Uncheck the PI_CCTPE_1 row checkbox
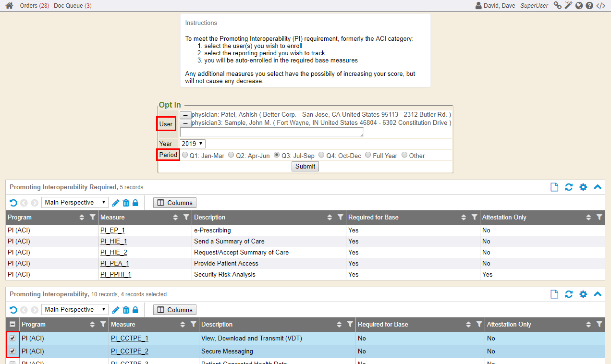 coord(12,338)
